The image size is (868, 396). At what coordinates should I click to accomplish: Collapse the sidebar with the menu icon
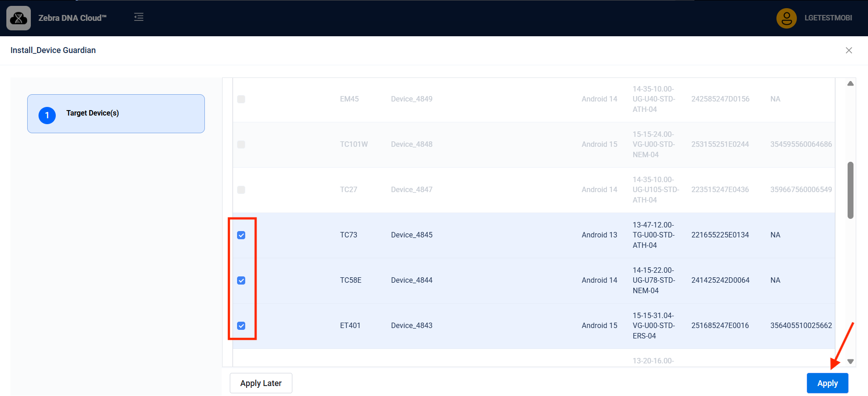coord(139,17)
